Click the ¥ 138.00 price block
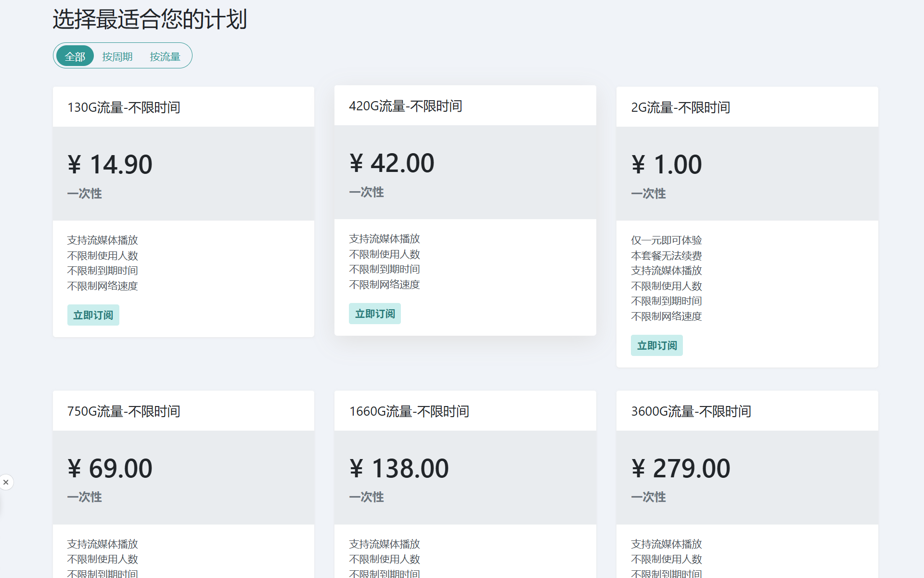Image resolution: width=924 pixels, height=578 pixels. [x=399, y=468]
